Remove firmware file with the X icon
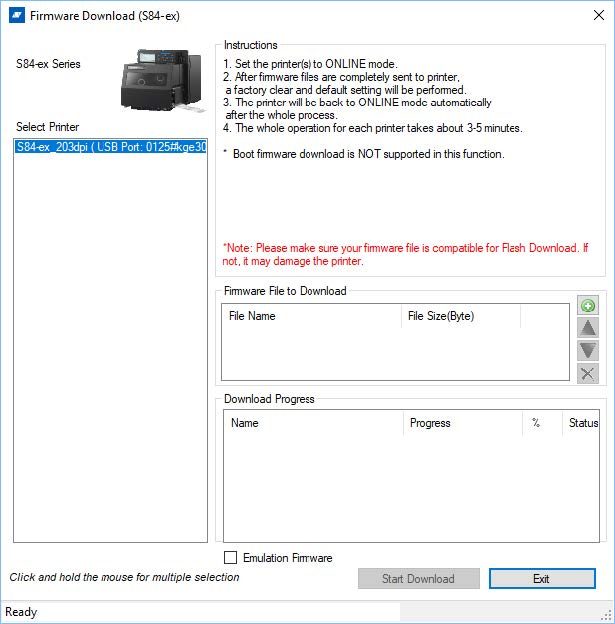615x624 pixels. [x=588, y=373]
